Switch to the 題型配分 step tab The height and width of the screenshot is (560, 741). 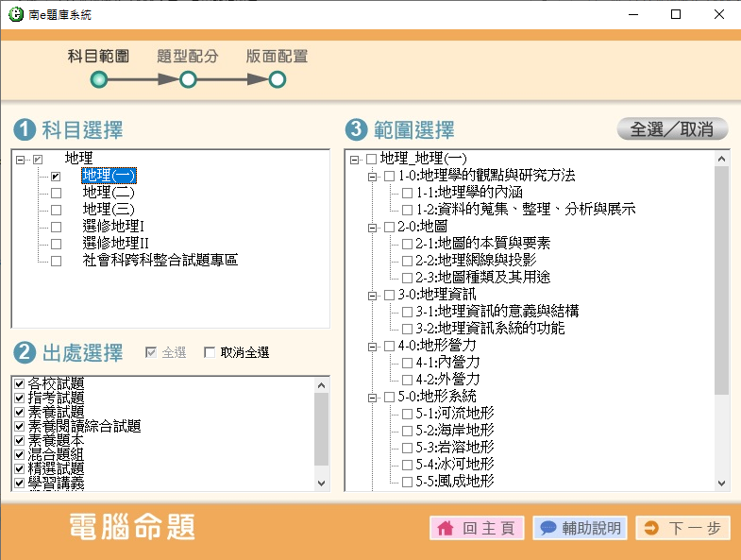pos(188,57)
